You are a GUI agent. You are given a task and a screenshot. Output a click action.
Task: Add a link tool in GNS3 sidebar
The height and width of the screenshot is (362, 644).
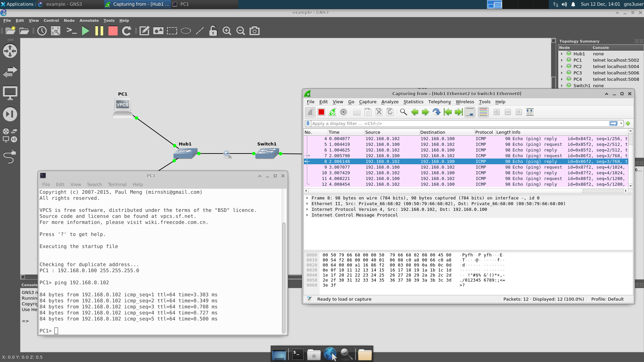point(10,157)
